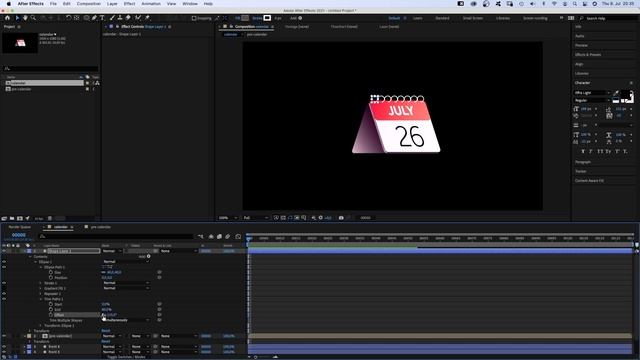
Task: Toggle visibility of Shape Layer 1
Action: [x=4, y=251]
